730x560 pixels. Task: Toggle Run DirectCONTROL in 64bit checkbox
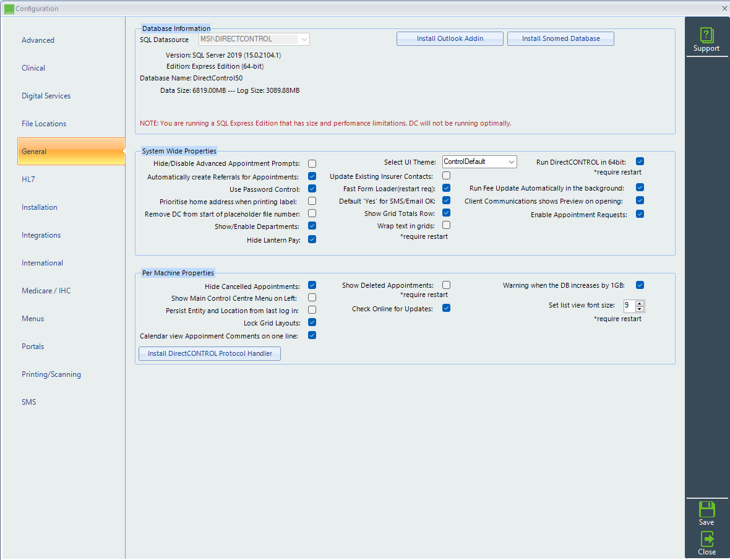click(640, 162)
